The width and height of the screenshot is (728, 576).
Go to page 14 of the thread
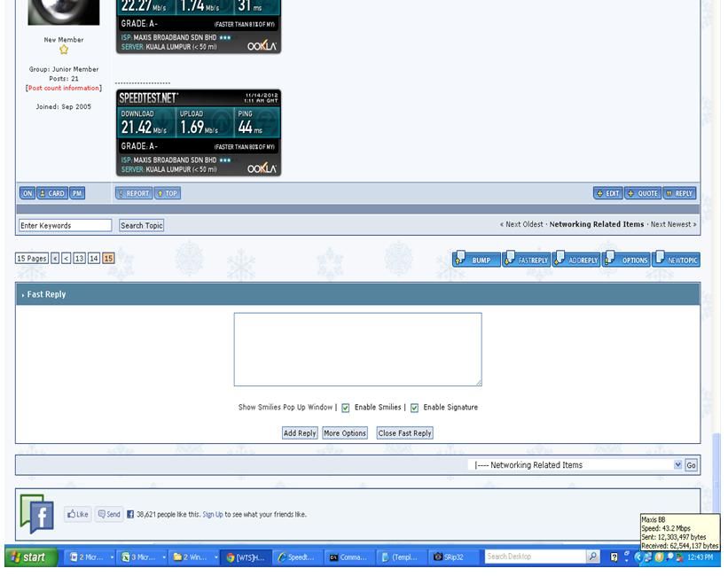pyautogui.click(x=93, y=259)
